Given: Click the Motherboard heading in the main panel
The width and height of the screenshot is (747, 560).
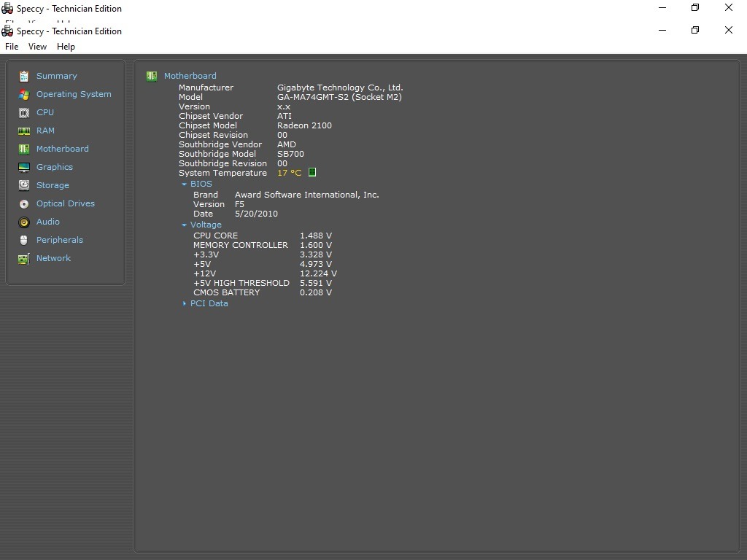Looking at the screenshot, I should [190, 76].
